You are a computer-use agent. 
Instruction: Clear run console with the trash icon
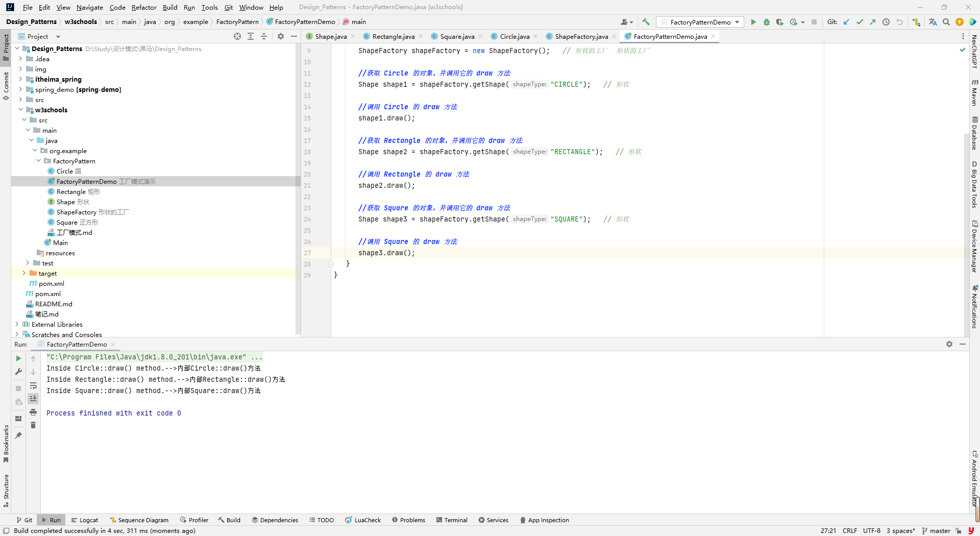[x=33, y=425]
